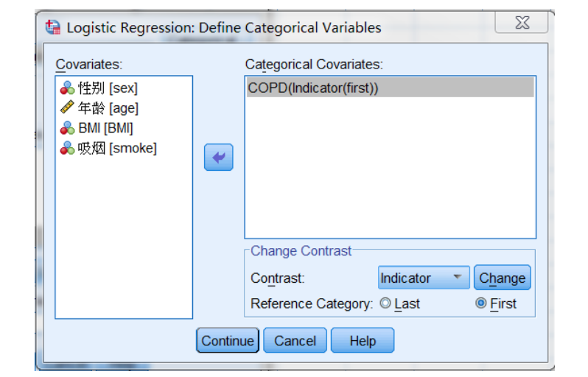588x377 pixels.
Task: Click scale ruler icon beside 年龄 [age]
Action: pos(68,108)
